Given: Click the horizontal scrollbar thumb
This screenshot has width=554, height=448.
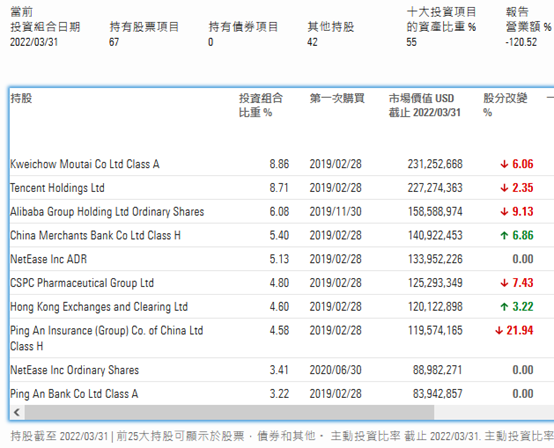Looking at the screenshot, I should tap(229, 412).
